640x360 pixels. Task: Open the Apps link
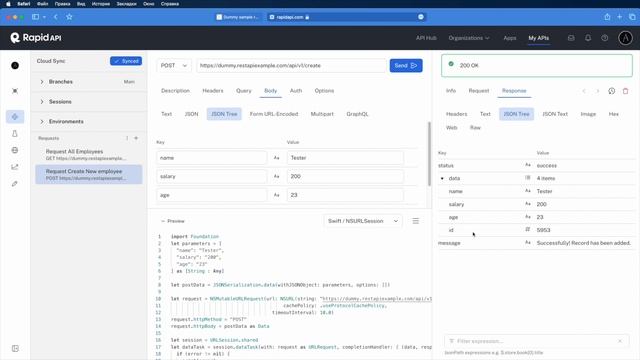click(x=509, y=38)
